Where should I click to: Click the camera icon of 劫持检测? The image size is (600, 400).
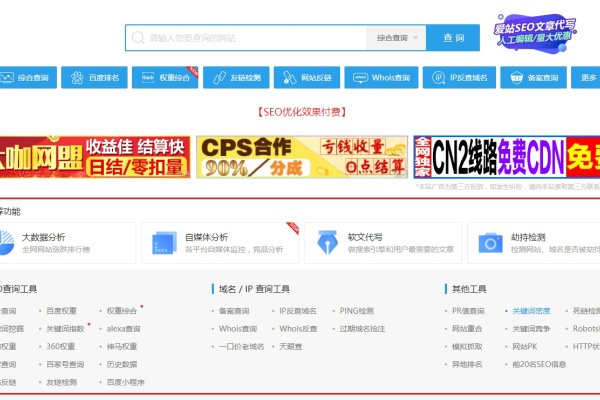[491, 243]
